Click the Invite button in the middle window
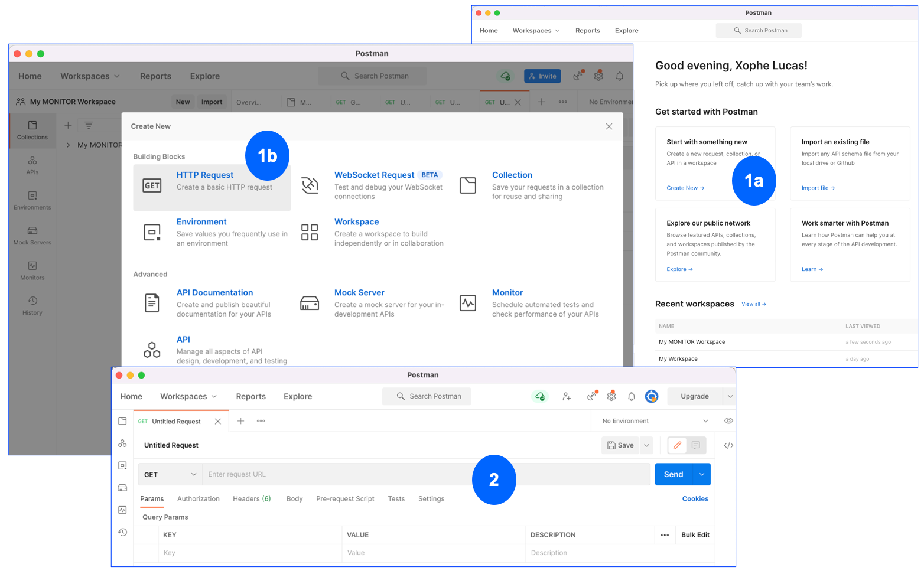 pyautogui.click(x=542, y=76)
